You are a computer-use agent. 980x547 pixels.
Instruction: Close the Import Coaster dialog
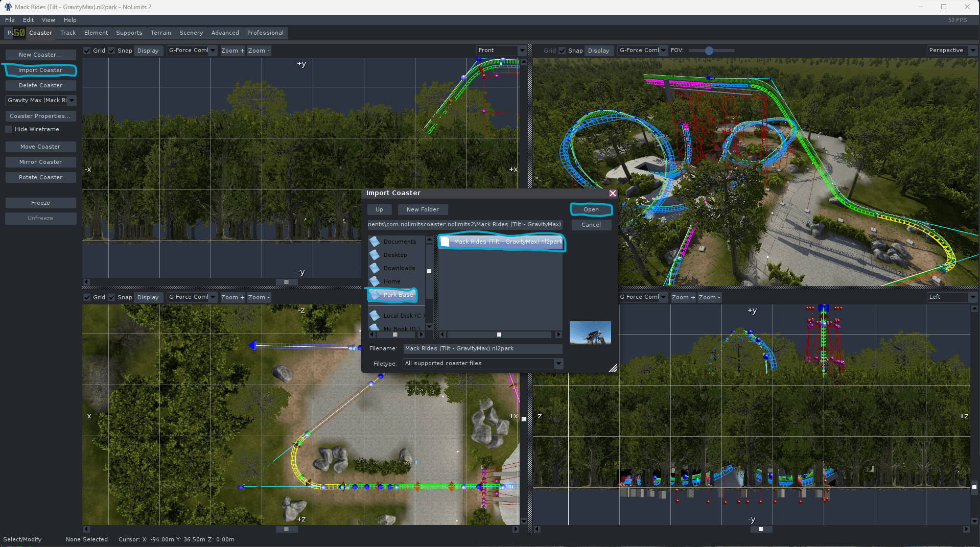[613, 193]
